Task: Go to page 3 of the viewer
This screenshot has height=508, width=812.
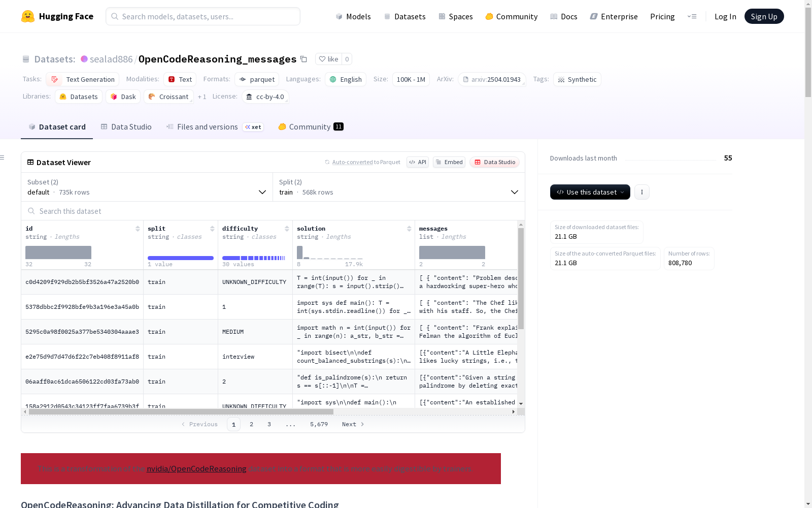Action: pos(269,424)
